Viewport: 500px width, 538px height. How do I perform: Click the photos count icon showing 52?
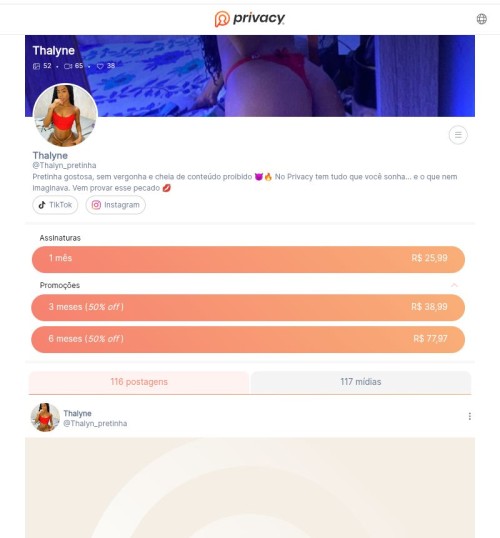pos(36,66)
